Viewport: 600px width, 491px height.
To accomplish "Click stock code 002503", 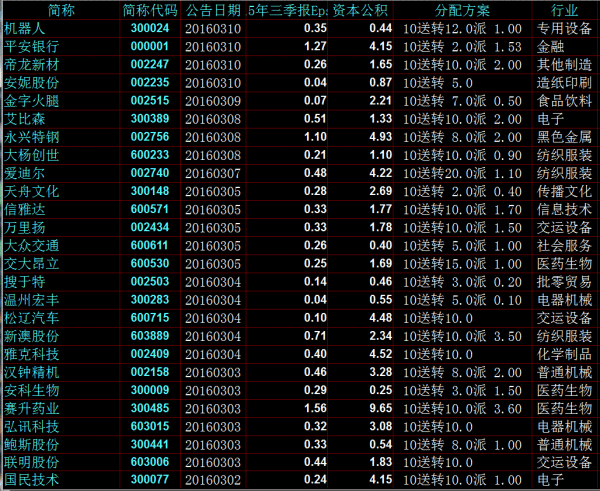I will tap(150, 281).
